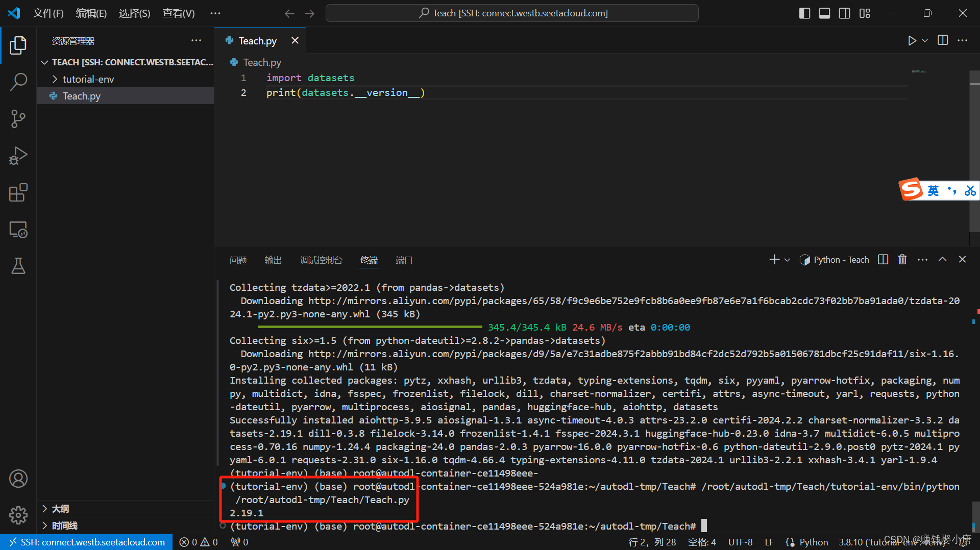Close the bottom panel
The image size is (980, 550).
(963, 260)
